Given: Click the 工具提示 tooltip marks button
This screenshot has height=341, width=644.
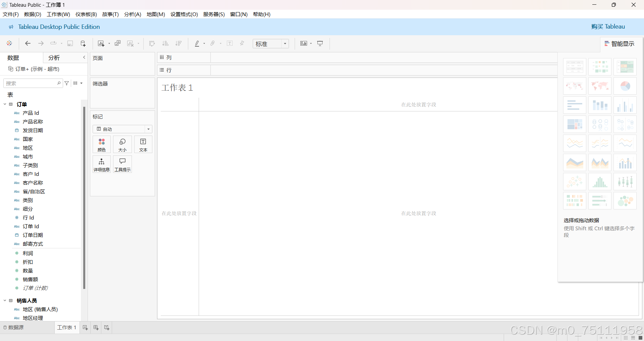Looking at the screenshot, I should pyautogui.click(x=122, y=164).
